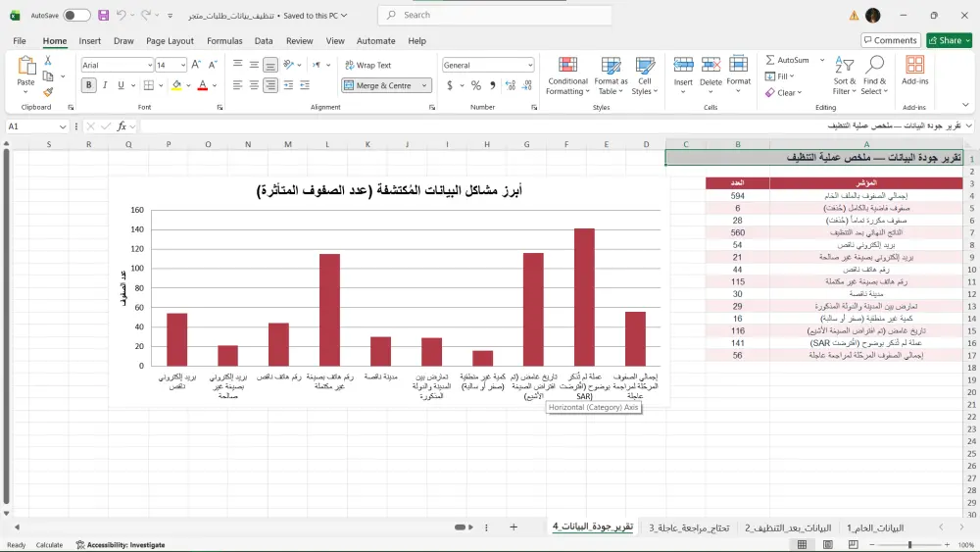Viewport: 980px width, 552px height.
Task: Click the zoom slider handle in status bar
Action: tap(910, 544)
